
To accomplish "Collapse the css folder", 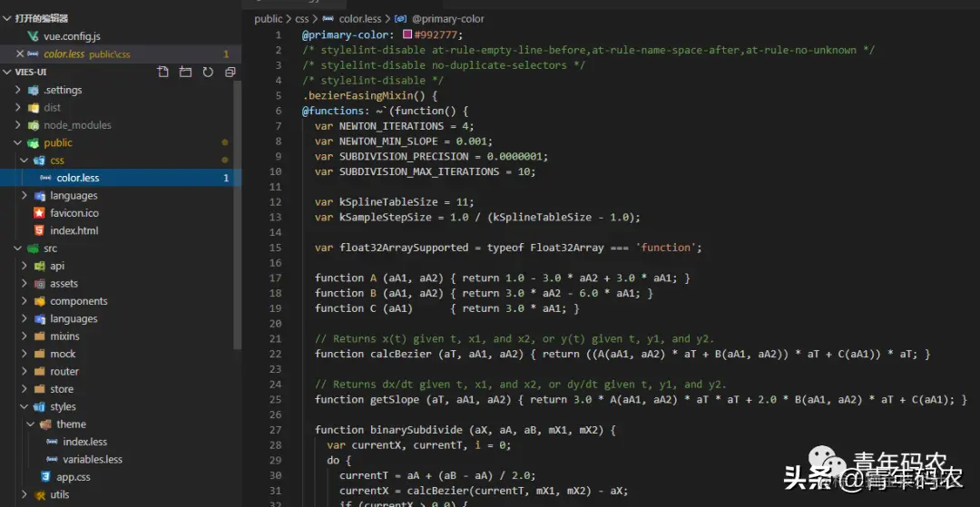I will 24,160.
